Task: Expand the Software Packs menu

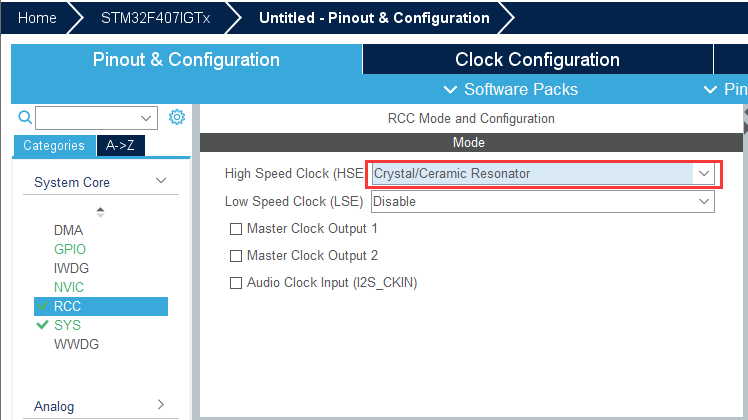Action: 510,89
